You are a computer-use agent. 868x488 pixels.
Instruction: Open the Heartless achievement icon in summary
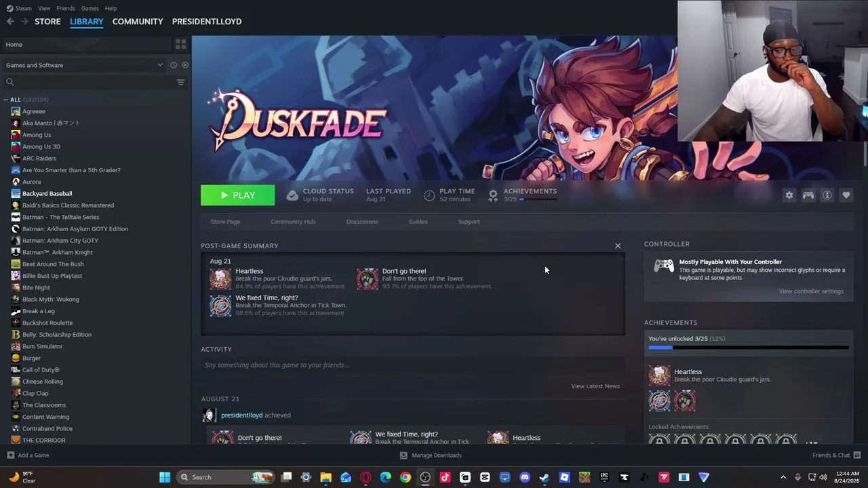(220, 279)
